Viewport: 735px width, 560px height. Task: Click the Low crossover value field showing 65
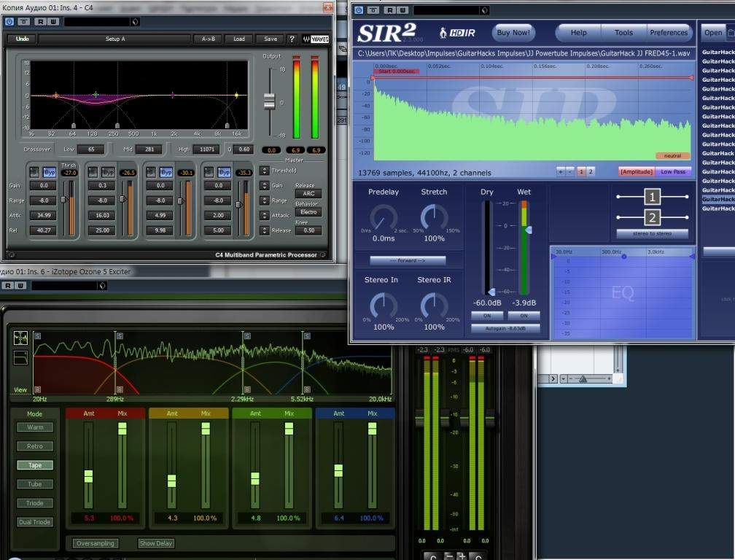pos(90,149)
